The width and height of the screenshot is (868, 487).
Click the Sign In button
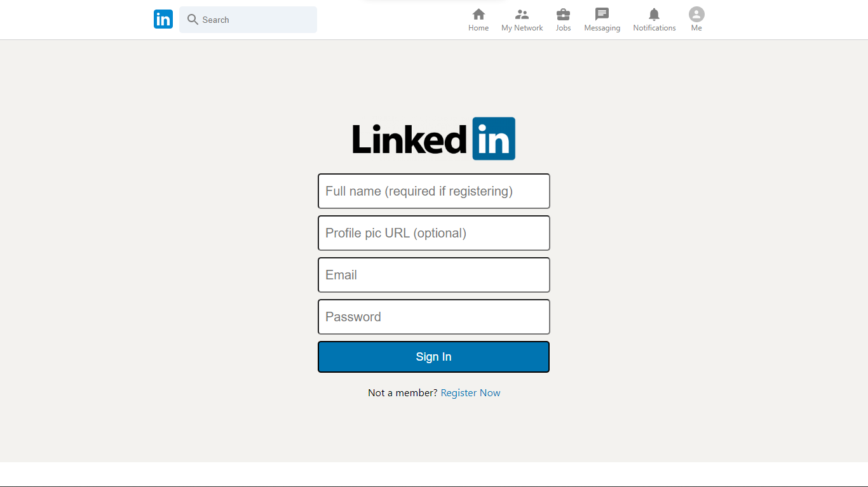click(x=434, y=357)
